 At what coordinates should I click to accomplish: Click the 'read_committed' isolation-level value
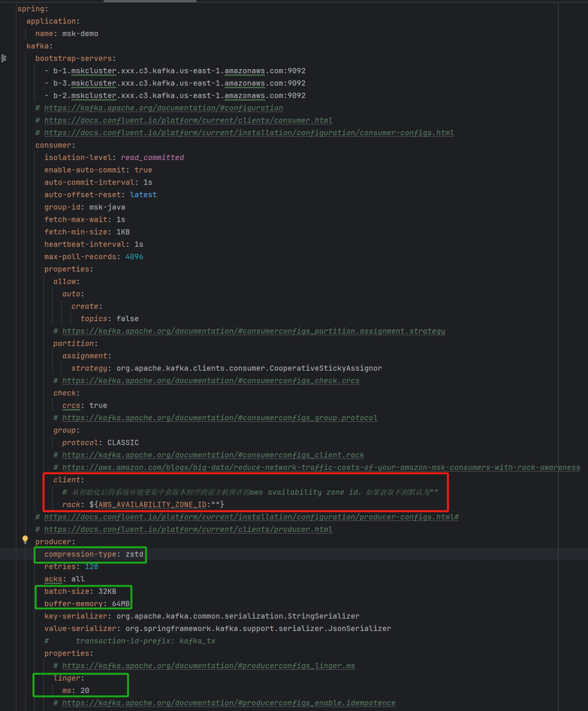[x=152, y=157]
